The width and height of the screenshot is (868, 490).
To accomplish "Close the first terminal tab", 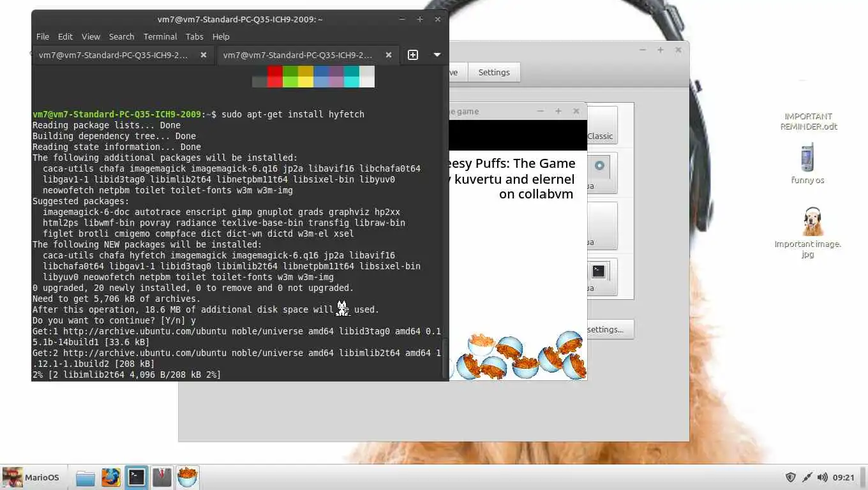I will point(204,55).
